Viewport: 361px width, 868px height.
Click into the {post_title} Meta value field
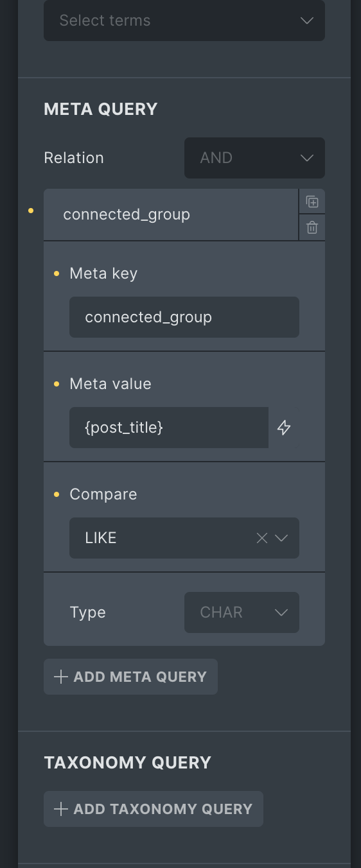pyautogui.click(x=169, y=428)
